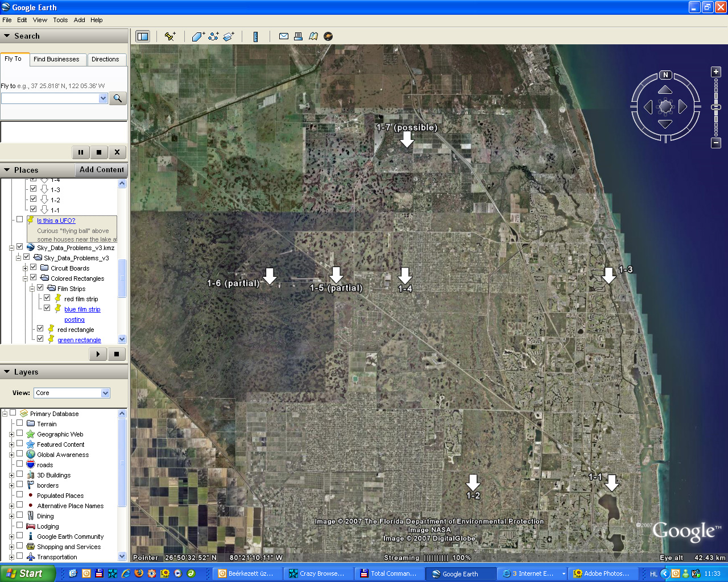Uncheck Colored Rectangles folder checkbox
This screenshot has width=728, height=582.
point(33,277)
